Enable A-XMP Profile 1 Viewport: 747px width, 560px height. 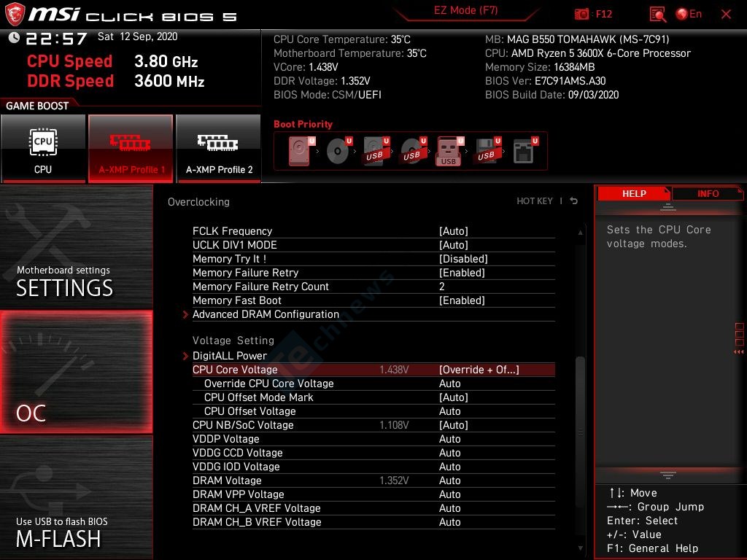click(131, 149)
